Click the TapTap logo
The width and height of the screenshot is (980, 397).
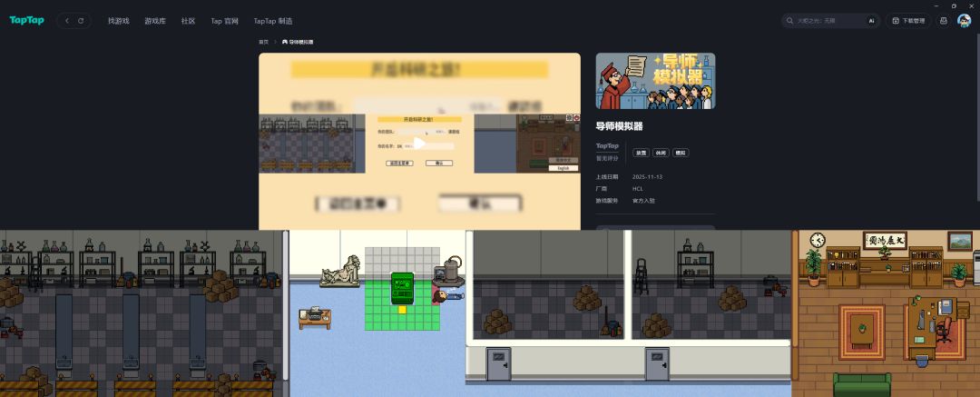(x=27, y=21)
